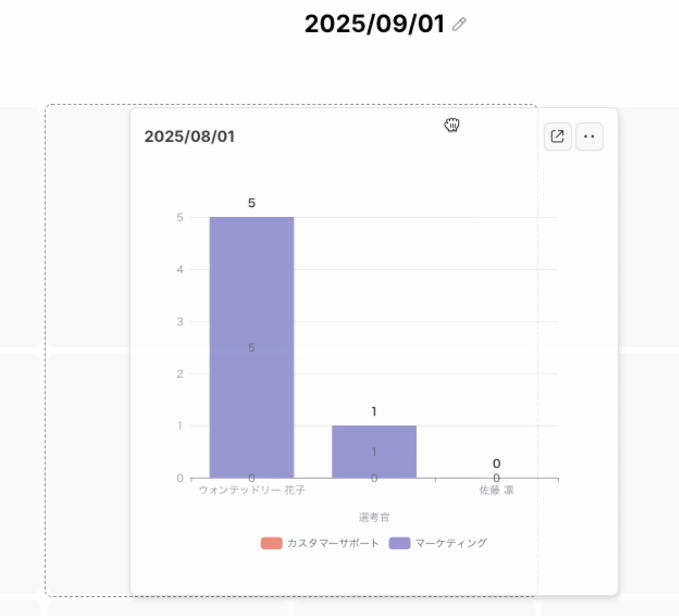
Task: Click the value label 1 above the middle bar
Action: [374, 411]
